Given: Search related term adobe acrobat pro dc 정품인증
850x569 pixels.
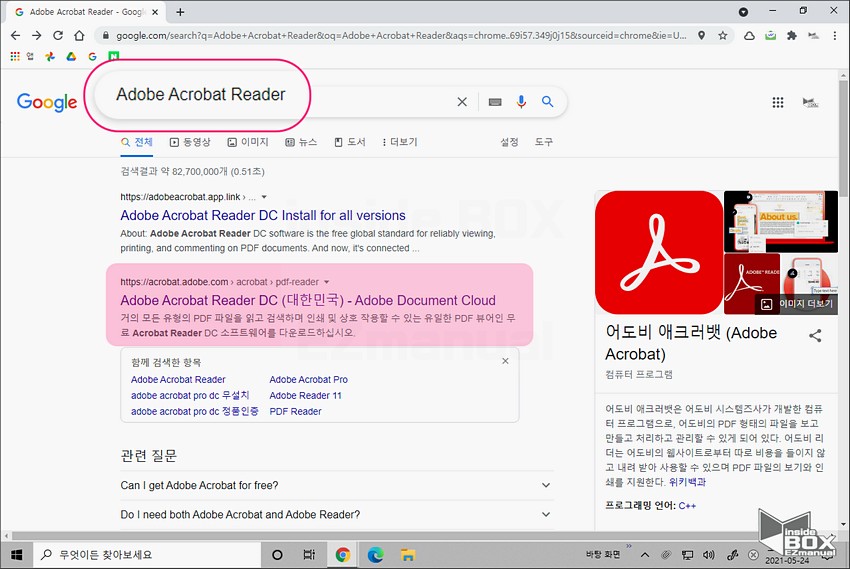Looking at the screenshot, I should (195, 412).
